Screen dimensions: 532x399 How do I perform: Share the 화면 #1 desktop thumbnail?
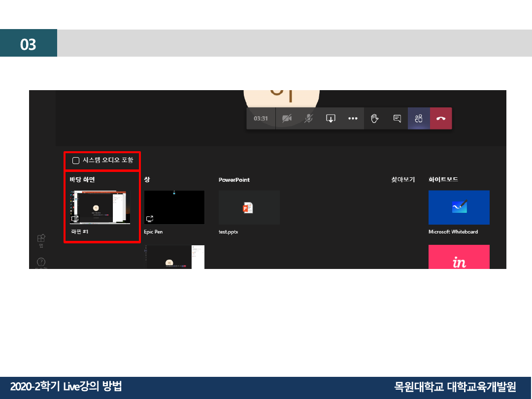click(x=100, y=207)
